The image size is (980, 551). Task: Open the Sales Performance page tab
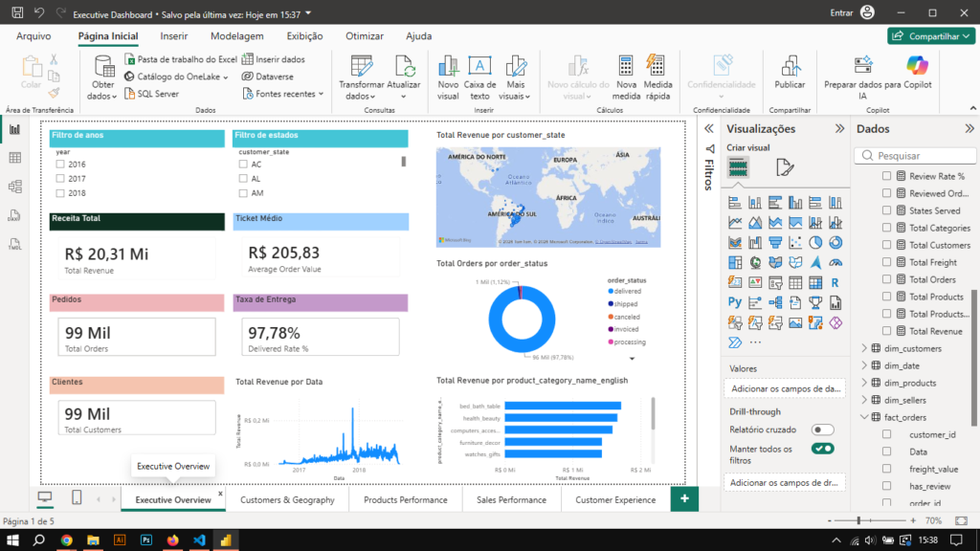click(511, 499)
